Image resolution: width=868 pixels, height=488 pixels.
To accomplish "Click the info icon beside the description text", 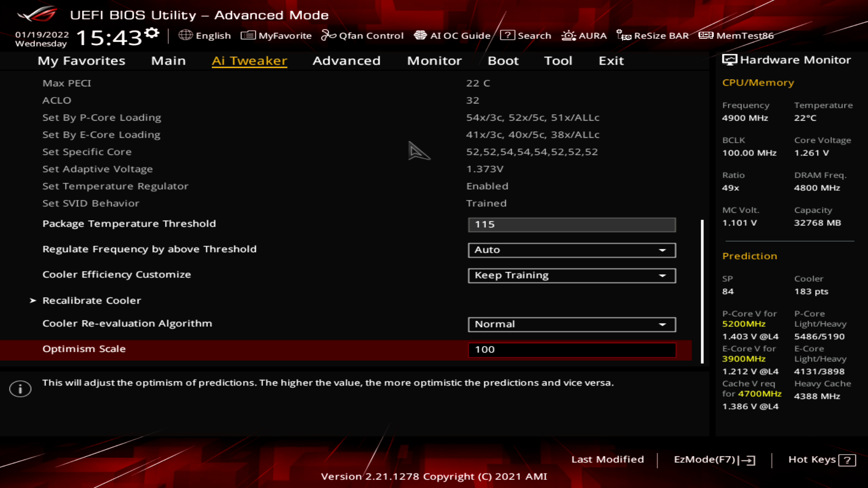I will pos(20,389).
